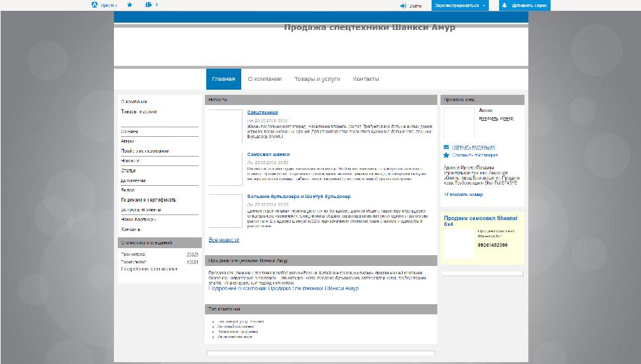Open Новости in the sidebar menu
Screen dimensions: 641x364
point(130,161)
